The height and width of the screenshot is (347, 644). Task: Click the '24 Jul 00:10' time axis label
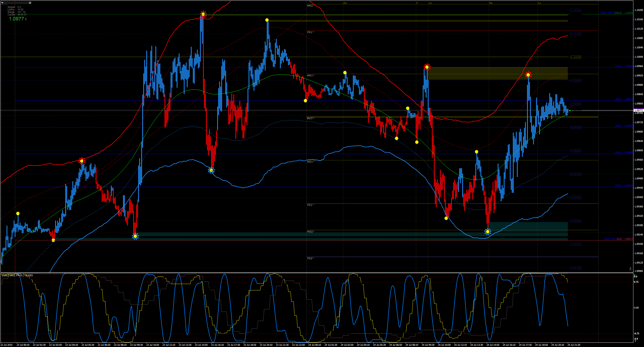[315, 345]
